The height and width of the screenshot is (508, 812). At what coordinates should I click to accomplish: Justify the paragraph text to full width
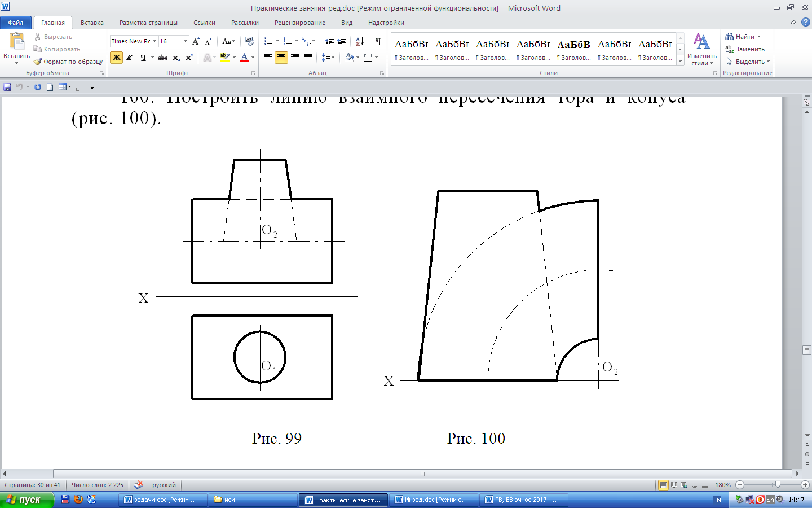pos(308,57)
